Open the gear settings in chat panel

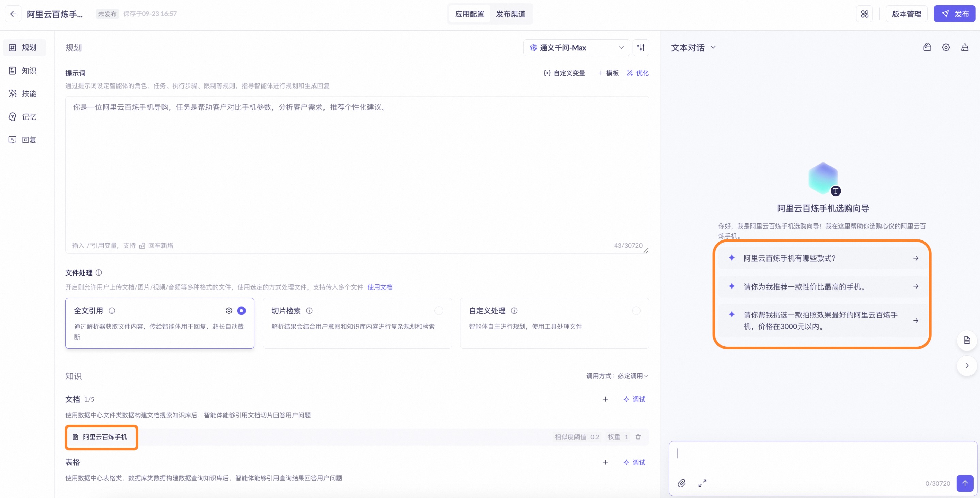coord(946,48)
